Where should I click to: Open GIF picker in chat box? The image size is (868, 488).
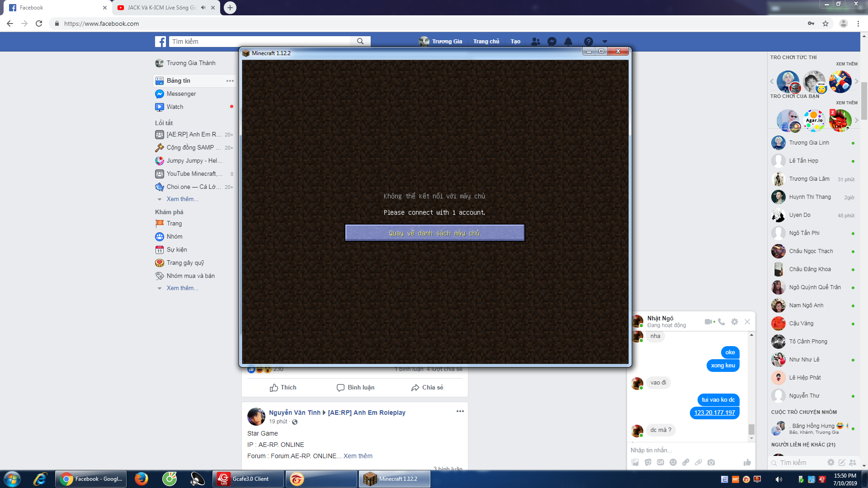(660, 462)
